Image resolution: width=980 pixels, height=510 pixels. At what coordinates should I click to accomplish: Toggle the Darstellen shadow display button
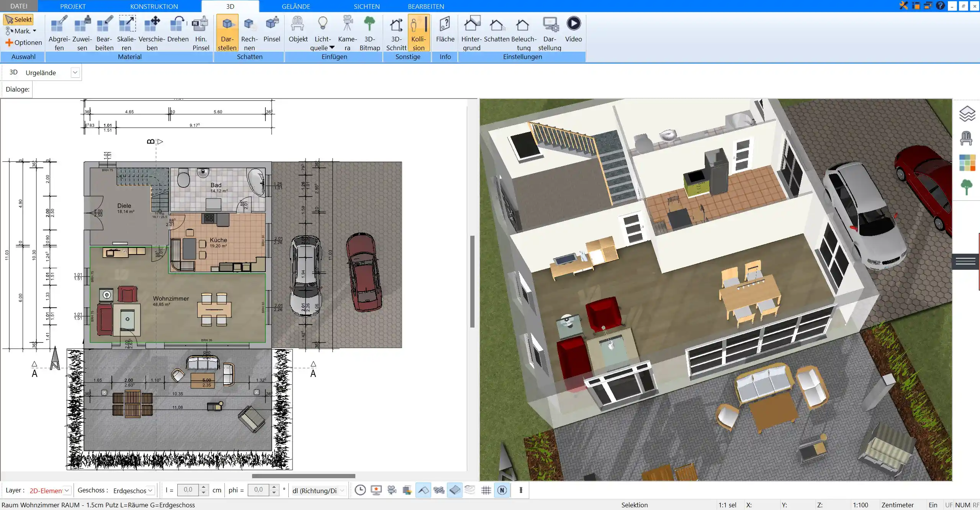pyautogui.click(x=227, y=33)
